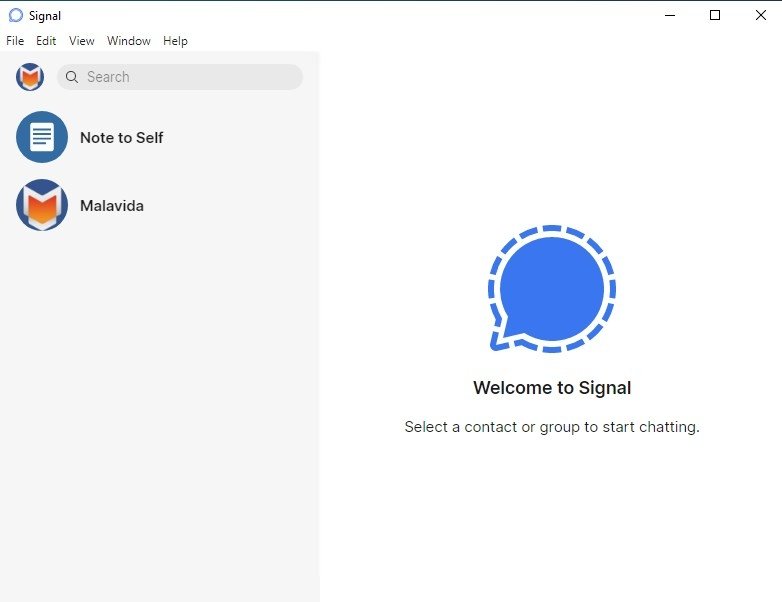Open the View menu
Screen dimensions: 782x602
click(x=81, y=41)
